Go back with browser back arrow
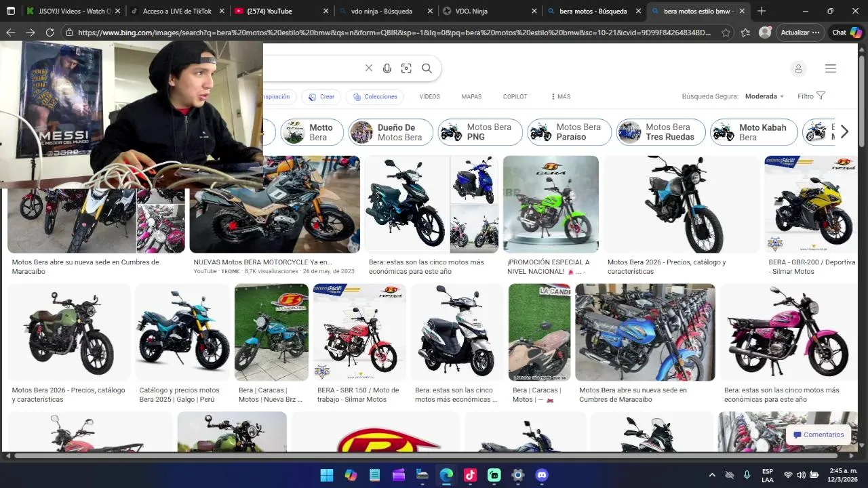Screen dimensions: 868x488 pyautogui.click(x=10, y=33)
